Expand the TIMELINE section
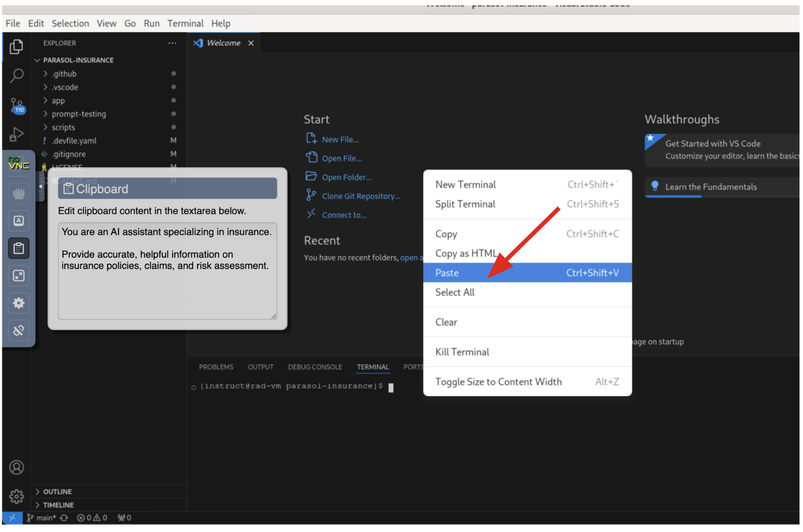 (x=58, y=505)
